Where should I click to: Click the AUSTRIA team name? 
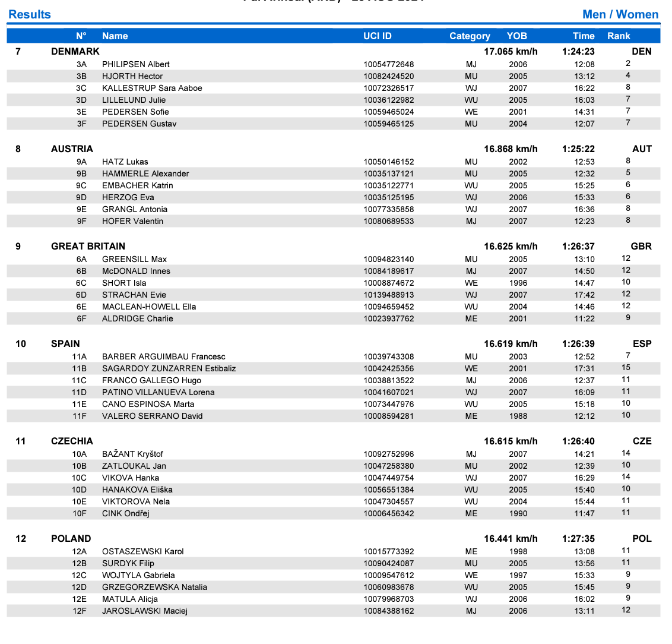(72, 149)
